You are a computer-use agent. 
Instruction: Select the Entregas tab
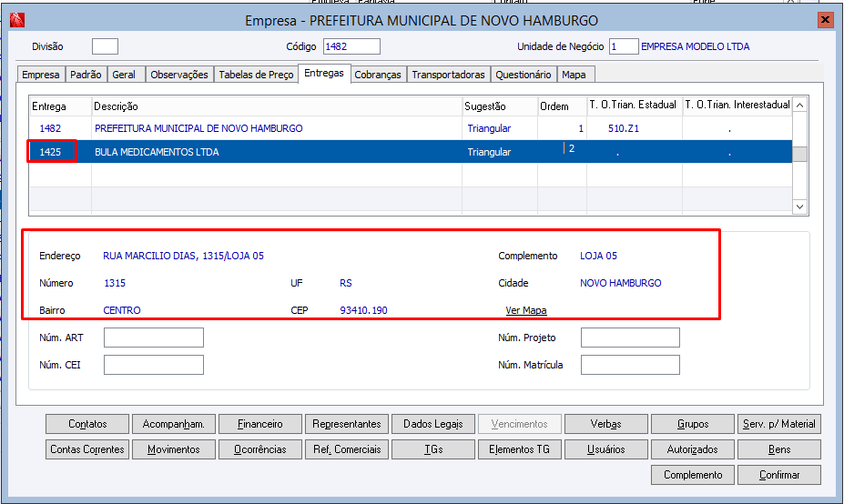click(324, 73)
